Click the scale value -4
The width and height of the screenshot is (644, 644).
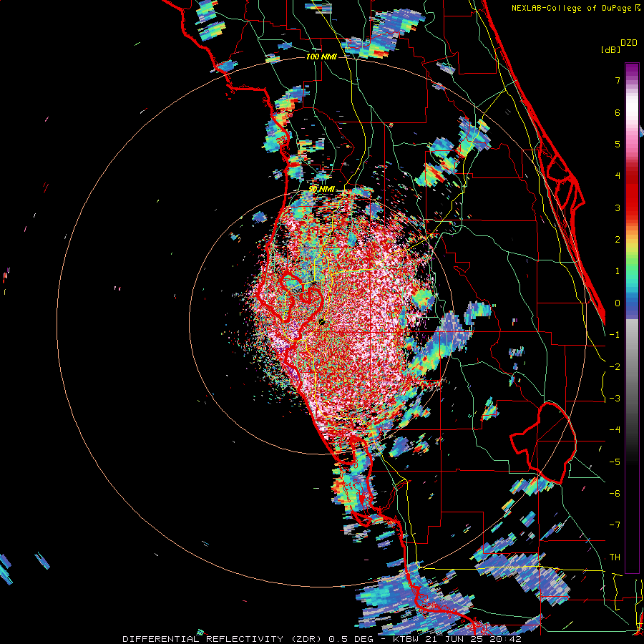(615, 430)
